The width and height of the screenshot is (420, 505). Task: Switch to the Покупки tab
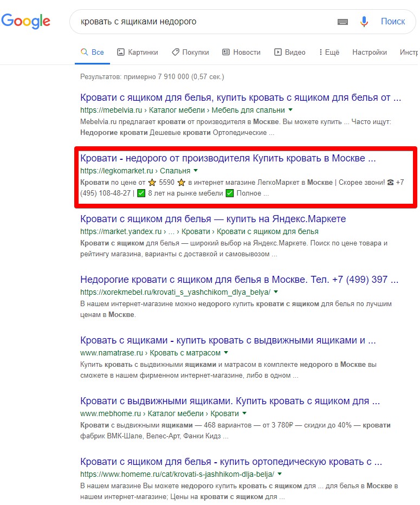(x=190, y=52)
